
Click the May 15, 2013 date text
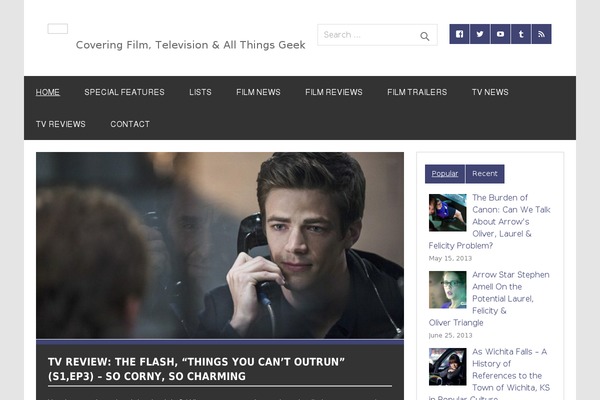(450, 258)
